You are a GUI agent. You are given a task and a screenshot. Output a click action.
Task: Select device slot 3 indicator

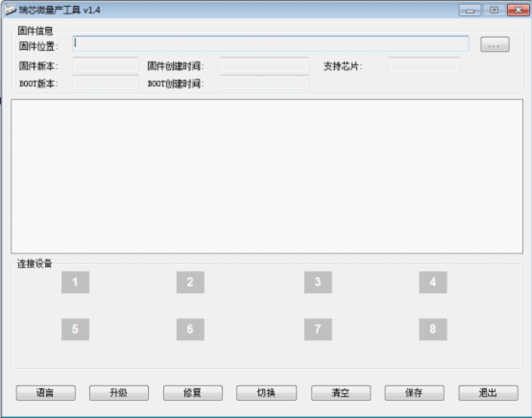coord(318,282)
